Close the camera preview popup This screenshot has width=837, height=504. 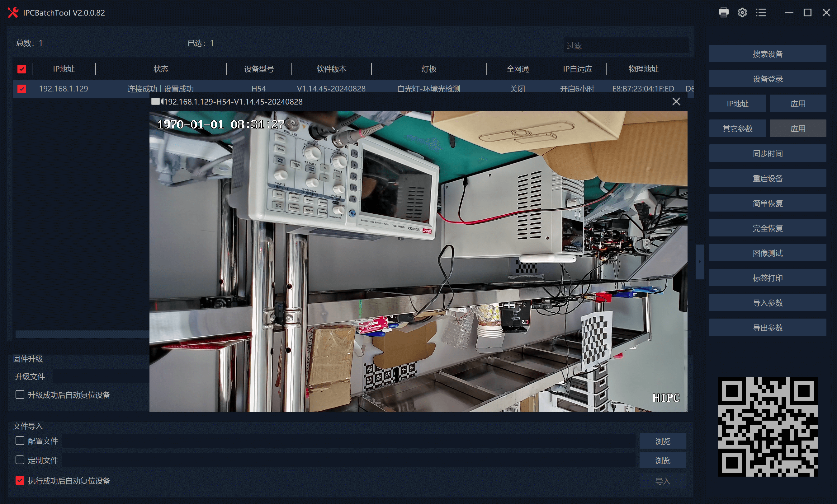click(676, 101)
